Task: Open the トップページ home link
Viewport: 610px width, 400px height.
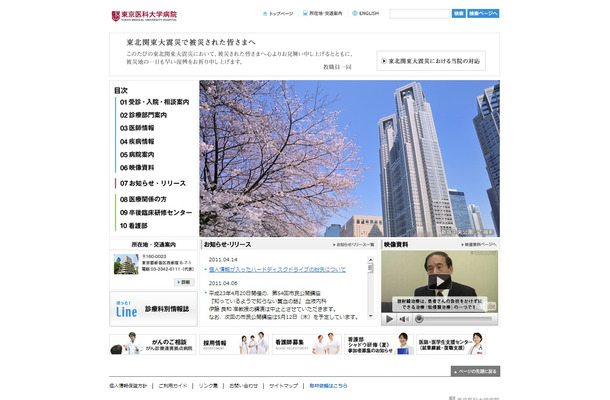Action: [x=278, y=14]
